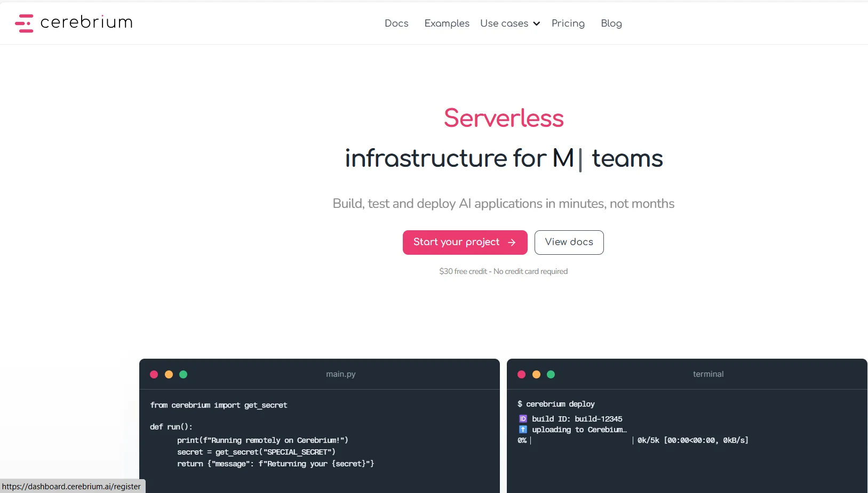
Task: Open the Pricing page
Action: point(568,23)
